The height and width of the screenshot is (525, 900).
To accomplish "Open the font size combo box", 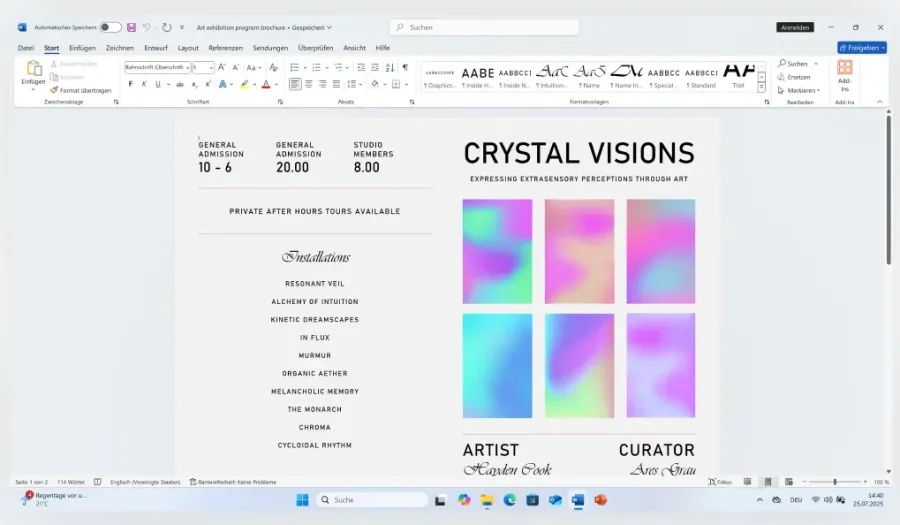I will coord(203,67).
